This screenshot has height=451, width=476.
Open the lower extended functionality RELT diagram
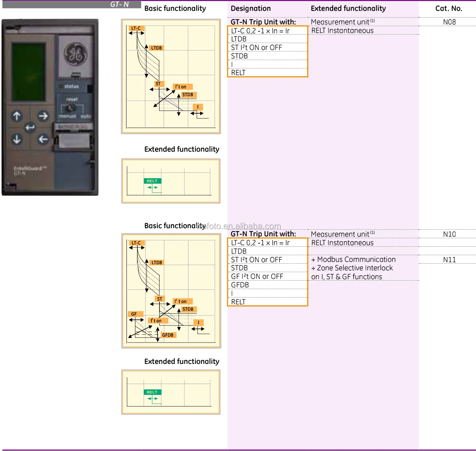pos(171,392)
